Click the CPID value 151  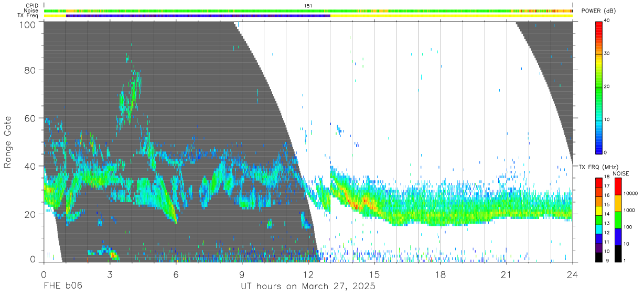(308, 6)
